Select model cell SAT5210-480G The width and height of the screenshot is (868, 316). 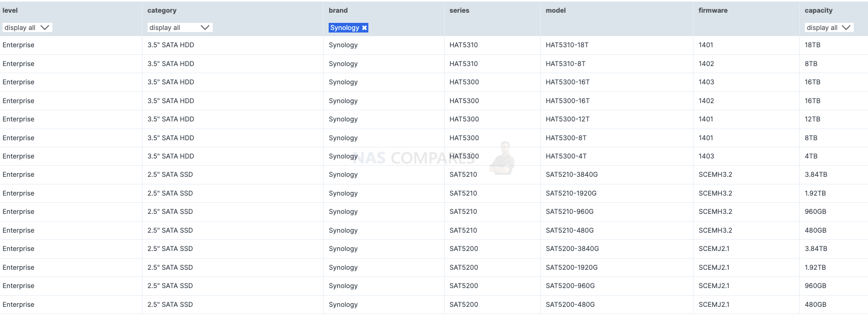[570, 231]
